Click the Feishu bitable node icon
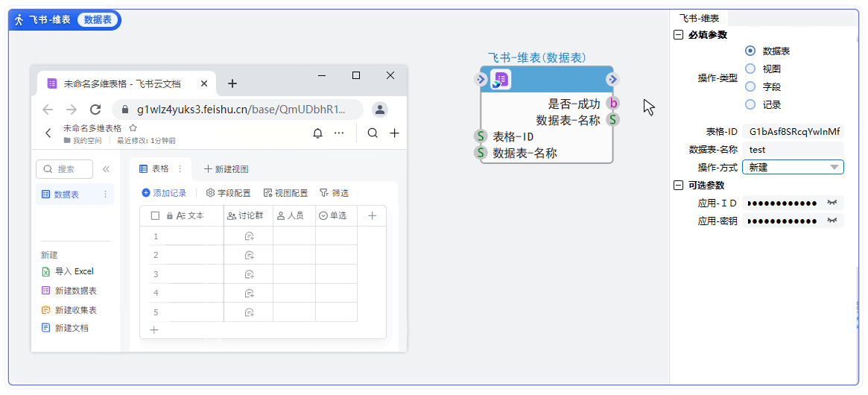The height and width of the screenshot is (395, 868). click(x=501, y=80)
